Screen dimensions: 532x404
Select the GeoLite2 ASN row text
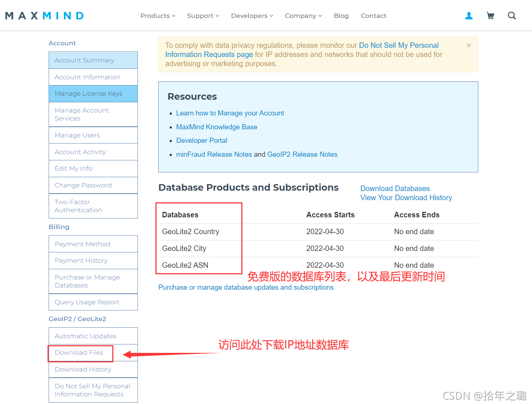tap(185, 265)
